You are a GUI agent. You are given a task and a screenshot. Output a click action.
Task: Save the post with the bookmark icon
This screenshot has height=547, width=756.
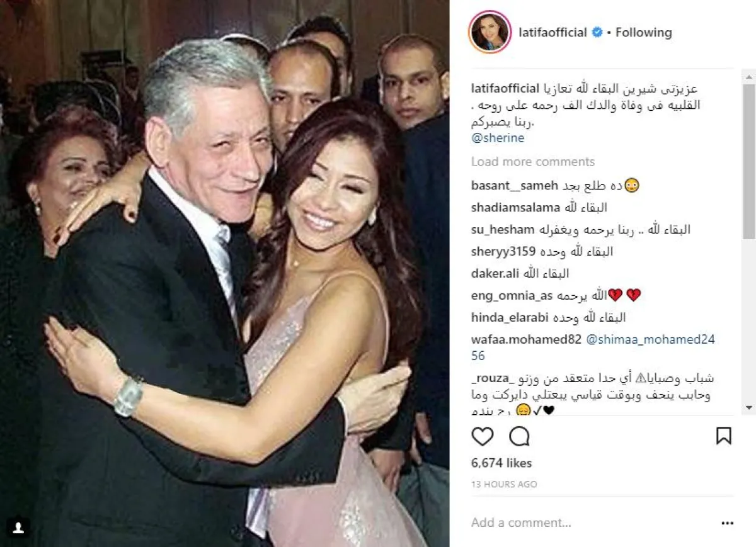pyautogui.click(x=724, y=436)
